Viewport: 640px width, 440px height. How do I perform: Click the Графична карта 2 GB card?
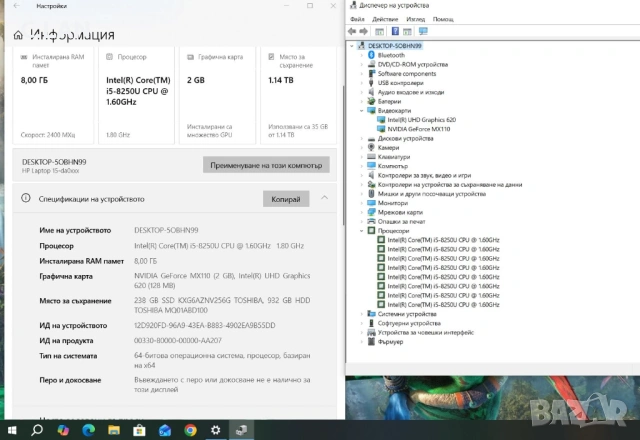pos(218,96)
